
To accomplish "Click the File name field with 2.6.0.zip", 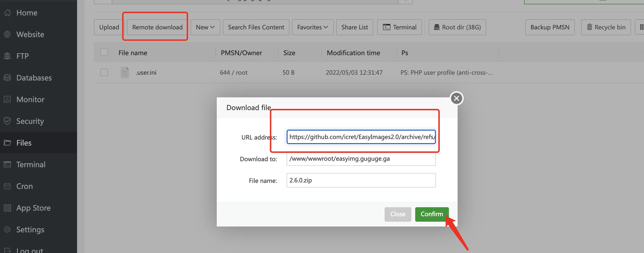I will click(361, 180).
